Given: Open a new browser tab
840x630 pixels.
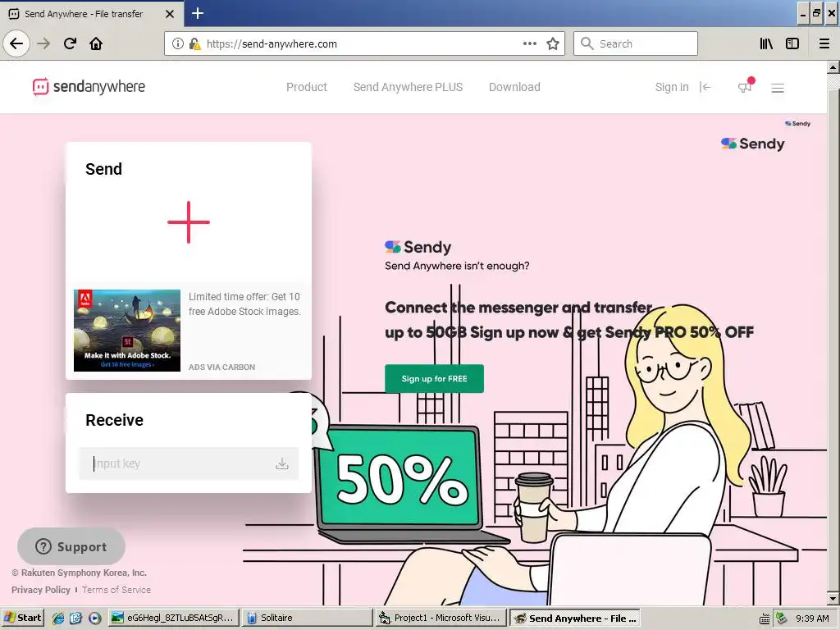Looking at the screenshot, I should pyautogui.click(x=198, y=13).
